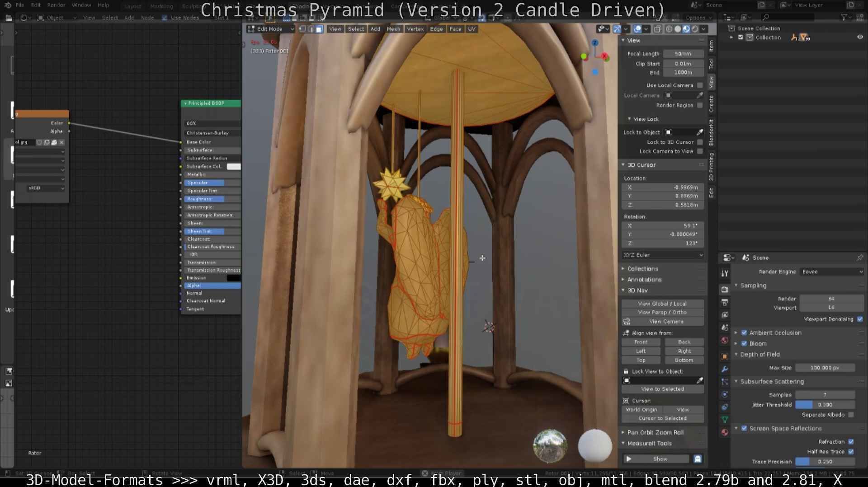This screenshot has width=868, height=487.
Task: Open Object properties tab icon
Action: (x=725, y=356)
